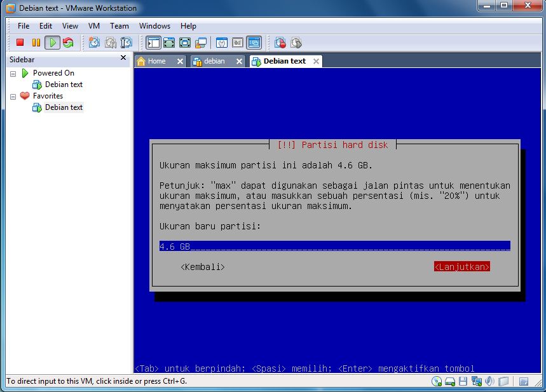The image size is (546, 392).
Task: Click the sound card status icon
Action: pos(489,382)
